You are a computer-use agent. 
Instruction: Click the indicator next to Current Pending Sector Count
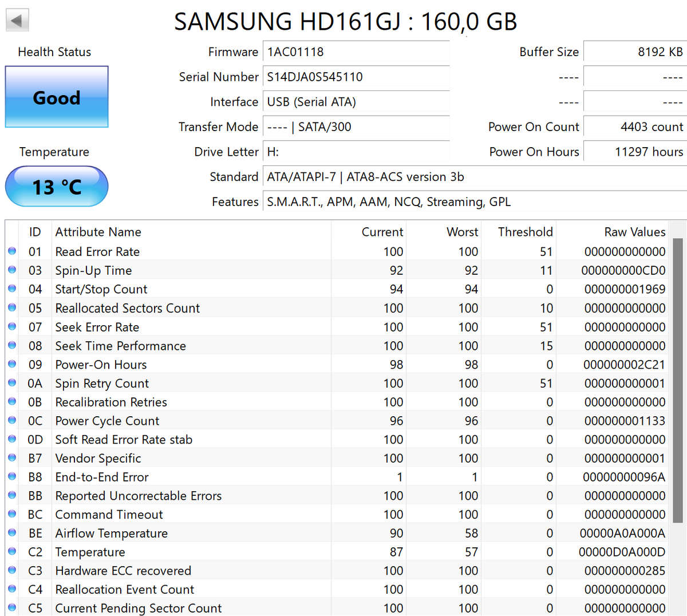pos(12,608)
